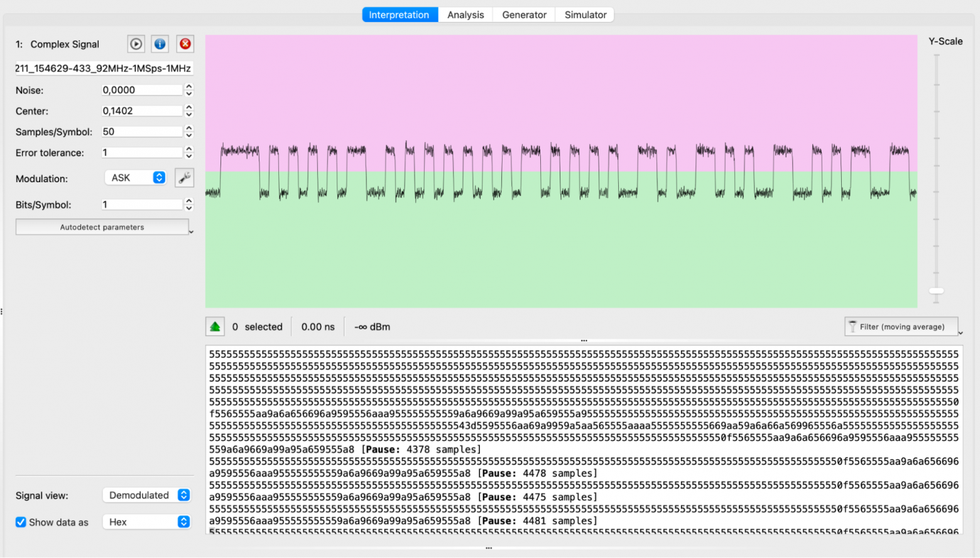Viewport: 980px width, 558px height.
Task: Open the Hex data format dropdown
Action: pyautogui.click(x=146, y=522)
